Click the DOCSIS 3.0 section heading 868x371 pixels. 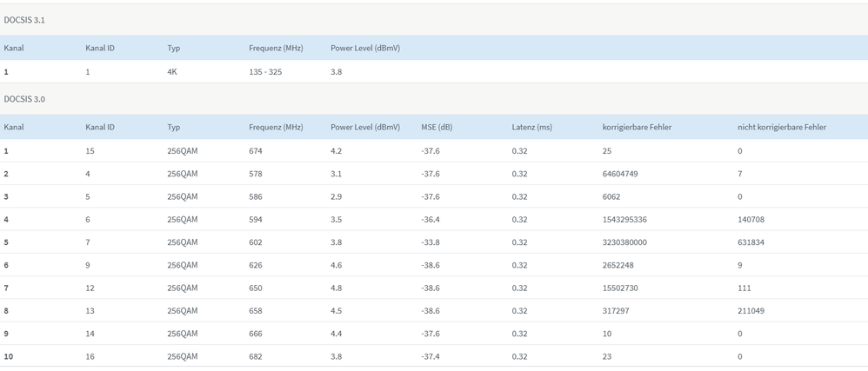pyautogui.click(x=25, y=99)
